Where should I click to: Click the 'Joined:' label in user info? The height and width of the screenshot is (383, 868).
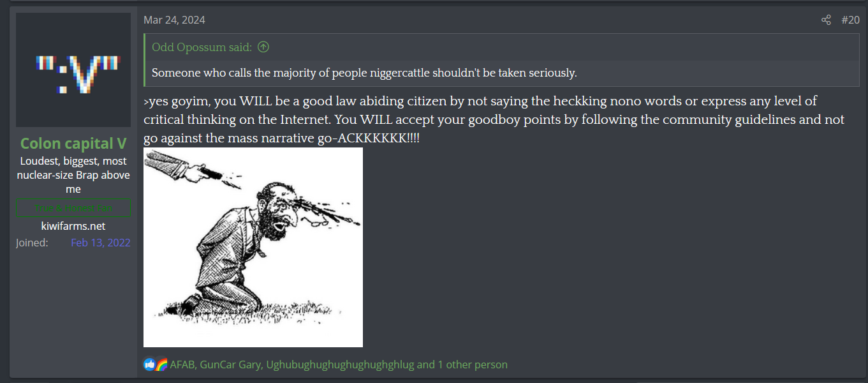tap(32, 243)
